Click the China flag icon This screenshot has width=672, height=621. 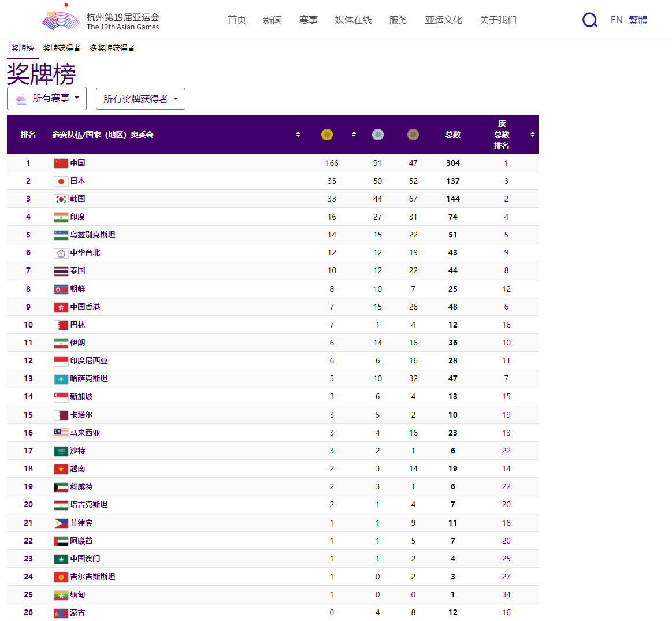pyautogui.click(x=61, y=163)
